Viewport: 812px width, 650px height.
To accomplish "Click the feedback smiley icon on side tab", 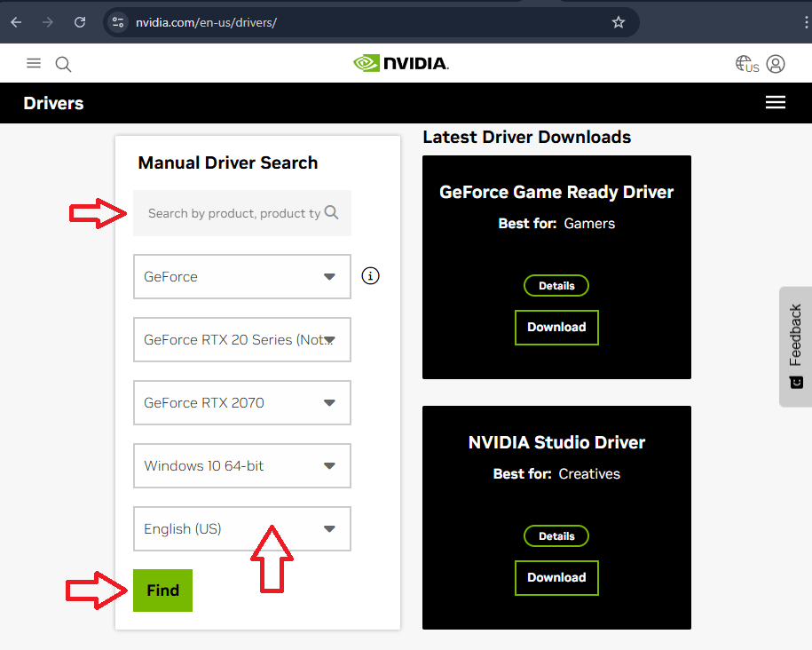I will (795, 382).
